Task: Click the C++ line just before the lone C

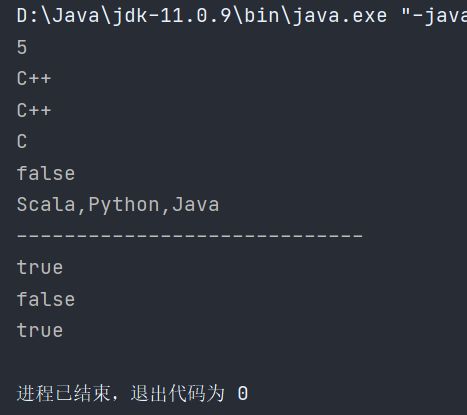Action: (34, 110)
